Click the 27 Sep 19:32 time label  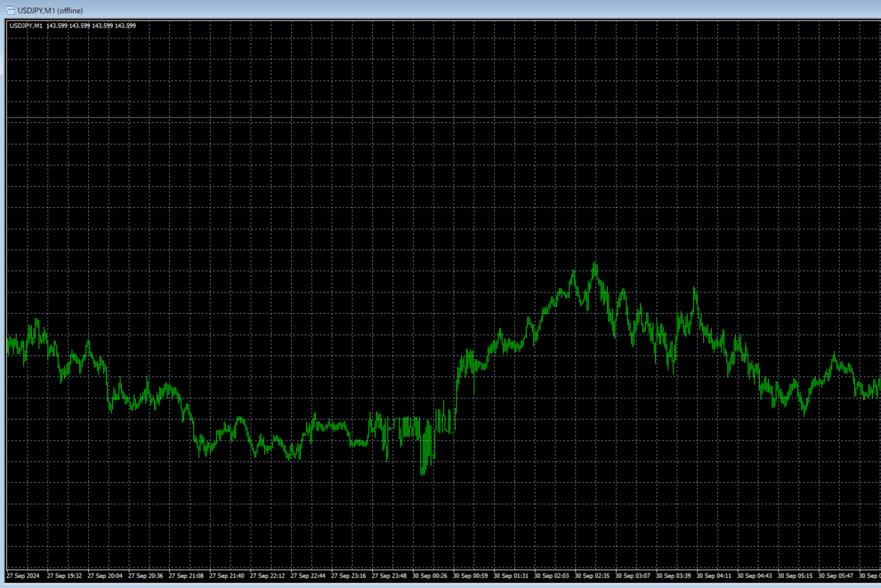tap(65, 576)
